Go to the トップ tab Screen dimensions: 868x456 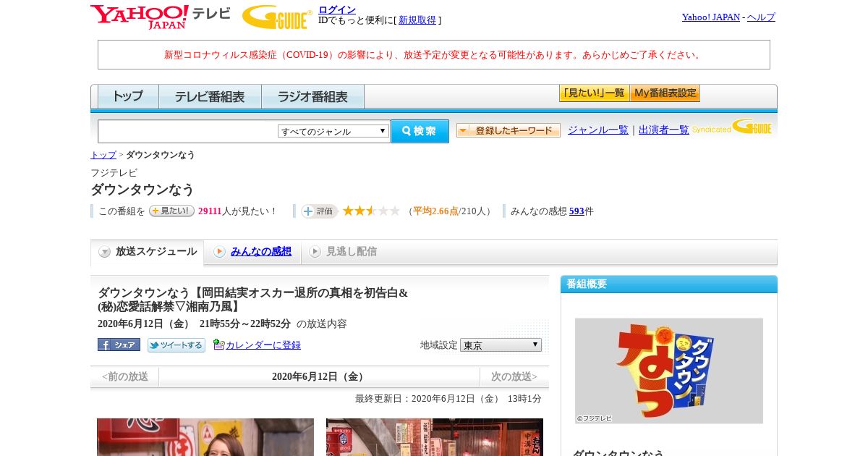[x=127, y=96]
